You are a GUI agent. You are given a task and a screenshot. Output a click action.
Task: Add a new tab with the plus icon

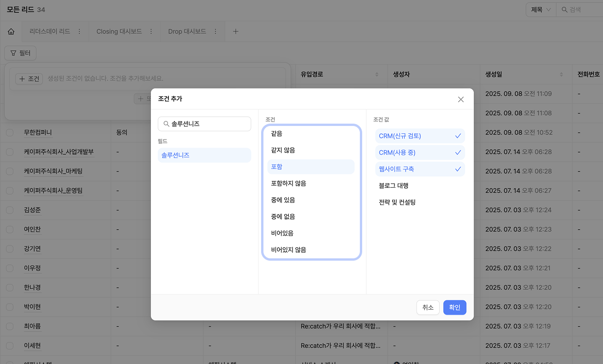point(235,31)
